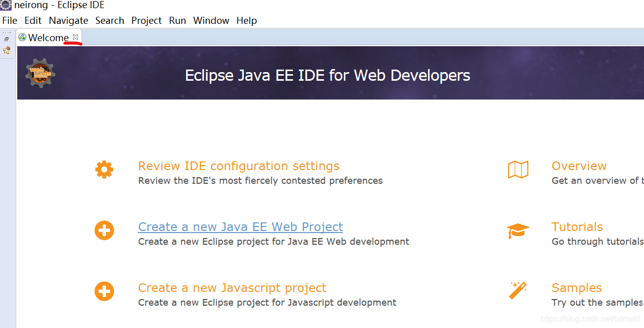Viewport: 644px width, 328px height.
Task: Open the Overview link
Action: click(579, 166)
